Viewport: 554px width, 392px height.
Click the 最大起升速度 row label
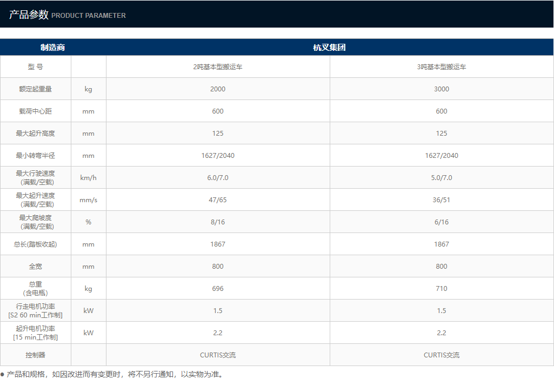35,200
